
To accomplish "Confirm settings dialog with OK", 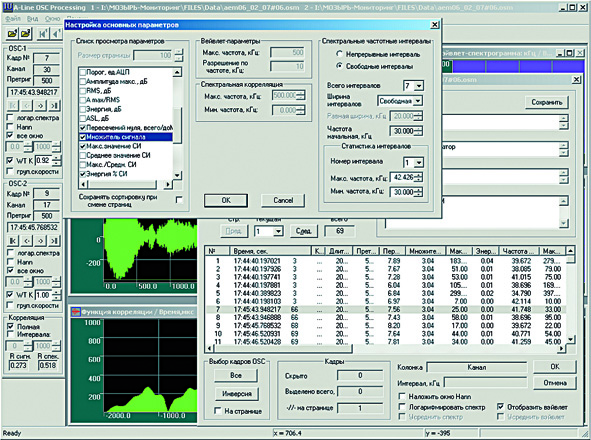I will click(226, 201).
